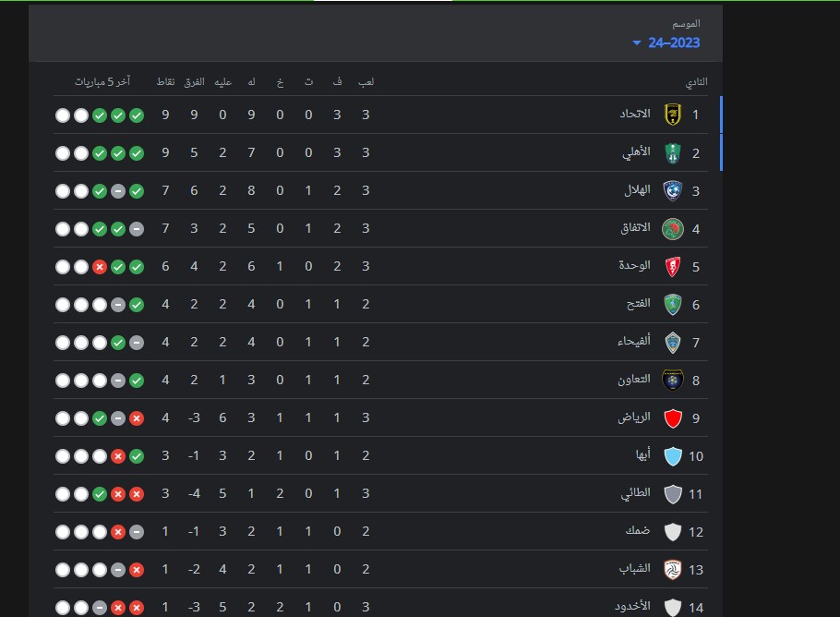Viewport: 840px width, 617px height.
Task: Click the gray draw marker in Al-Hilal's row
Action: pos(118,191)
